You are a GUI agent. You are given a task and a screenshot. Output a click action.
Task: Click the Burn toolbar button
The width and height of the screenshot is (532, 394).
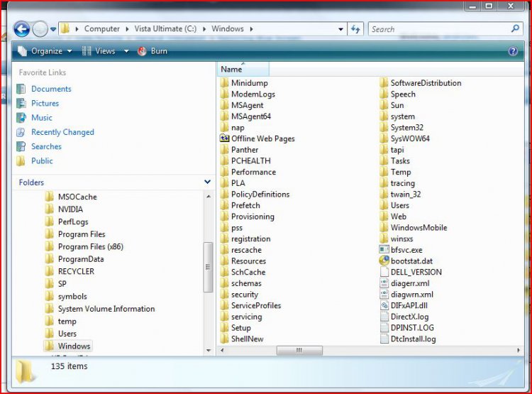tap(153, 51)
